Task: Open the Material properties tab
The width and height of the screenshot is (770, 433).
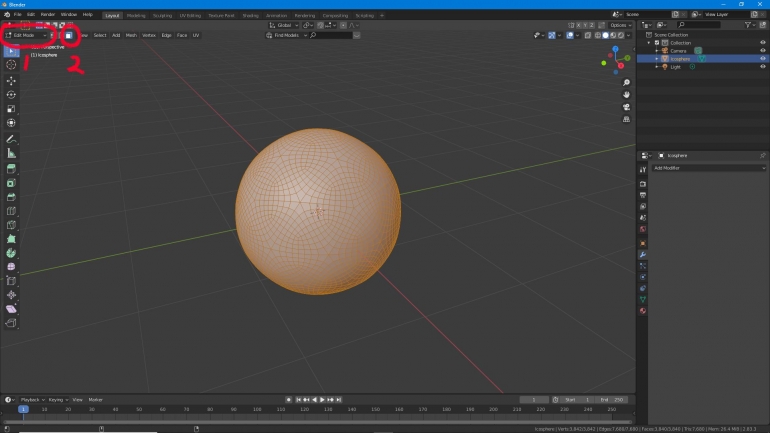Action: [643, 311]
